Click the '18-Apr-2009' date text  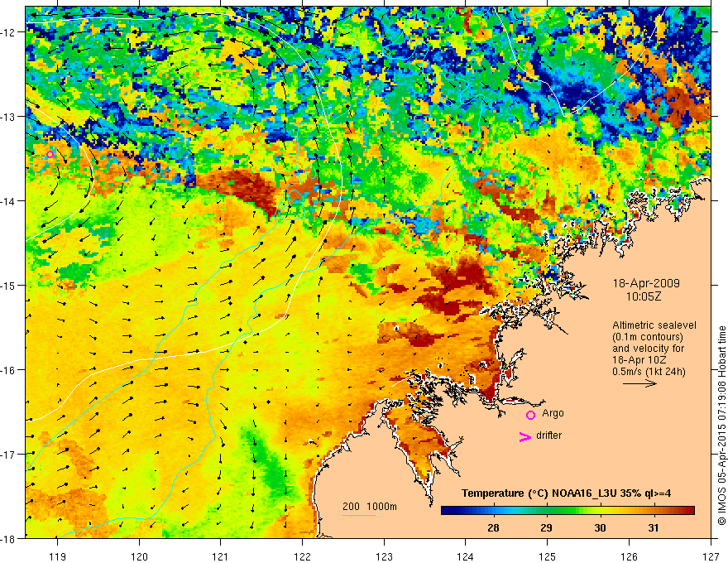646,283
